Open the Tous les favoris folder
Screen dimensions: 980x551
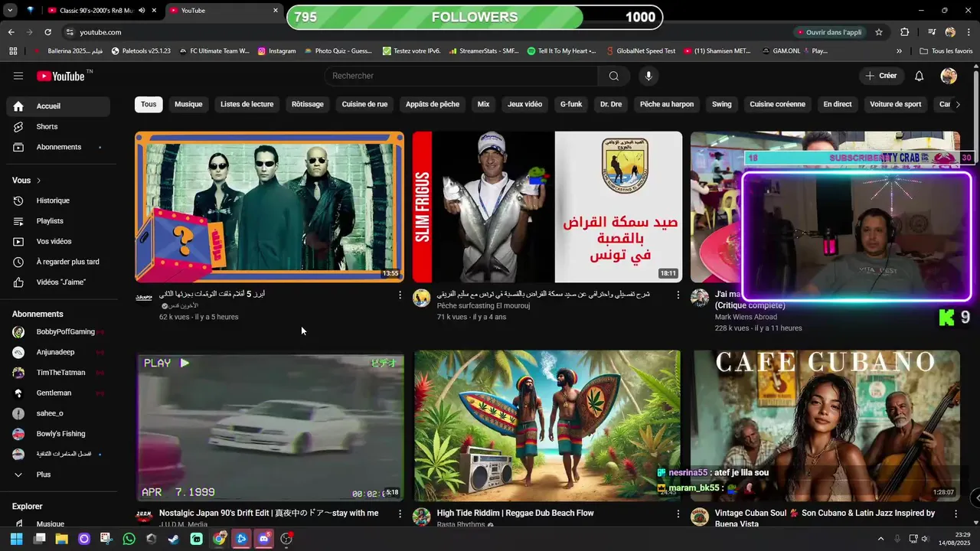tap(946, 51)
